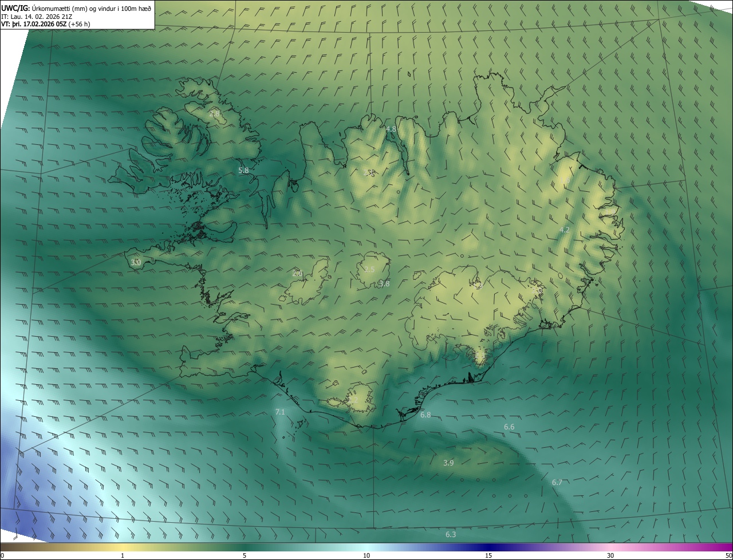The image size is (733, 560).
Task: Click the 10 tick label on the color scale
Action: pos(366,555)
